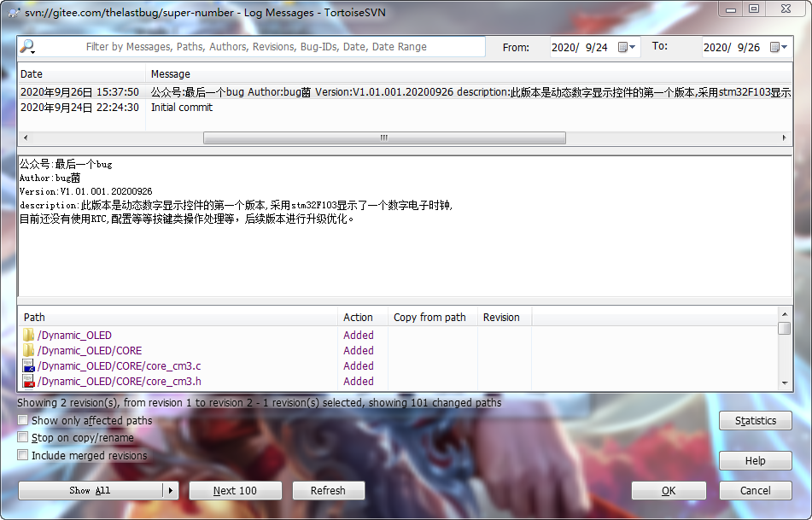This screenshot has width=812, height=520.
Task: Click the filter search magnifier icon
Action: tap(27, 47)
